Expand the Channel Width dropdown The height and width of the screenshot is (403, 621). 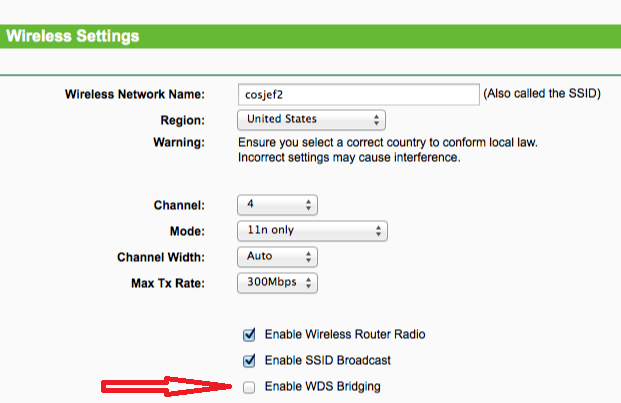[x=277, y=257]
